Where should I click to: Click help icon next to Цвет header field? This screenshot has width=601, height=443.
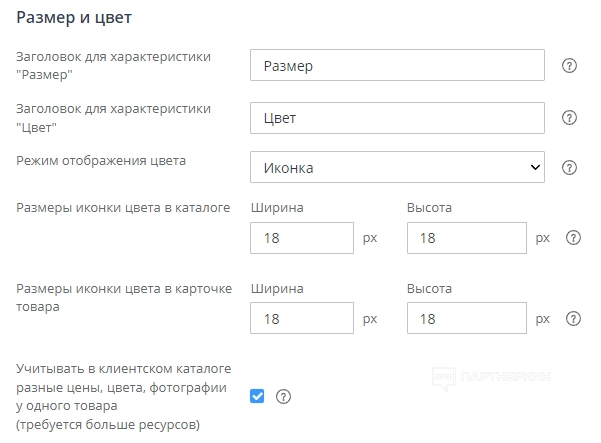coord(570,118)
